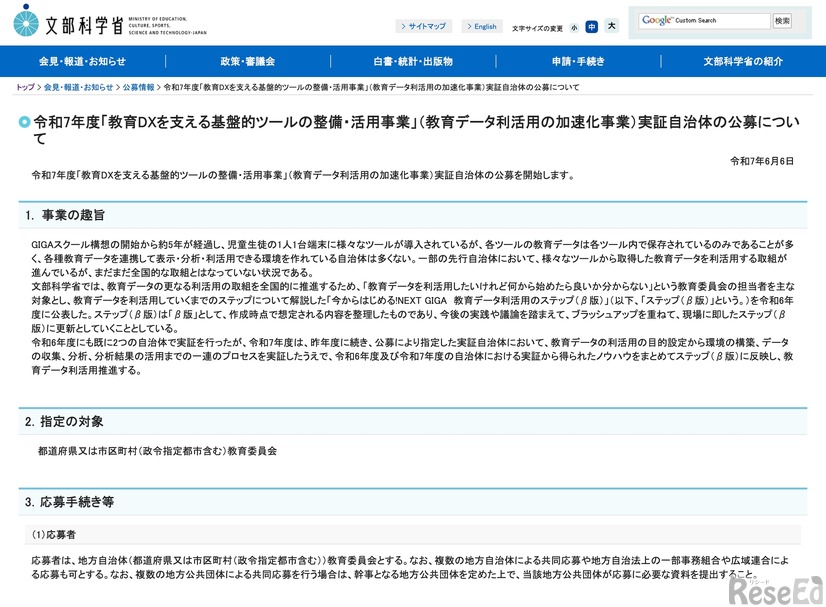The width and height of the screenshot is (826, 607).
Task: Click the heading 3. 応募手続き等
Action: click(x=69, y=502)
